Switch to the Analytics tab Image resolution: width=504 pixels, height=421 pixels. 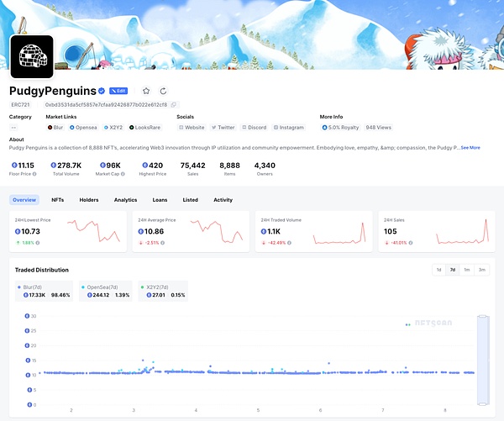(125, 200)
